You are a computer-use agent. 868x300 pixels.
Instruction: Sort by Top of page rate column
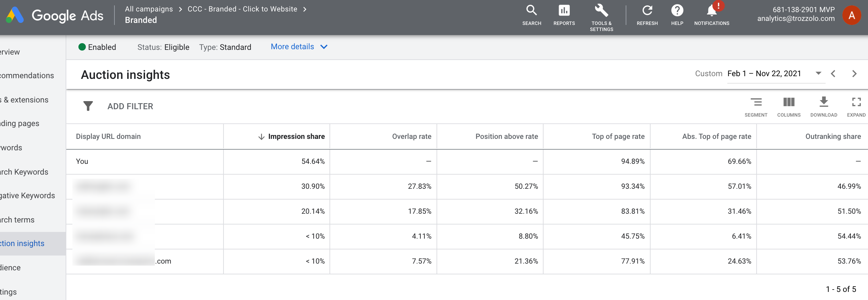(618, 136)
